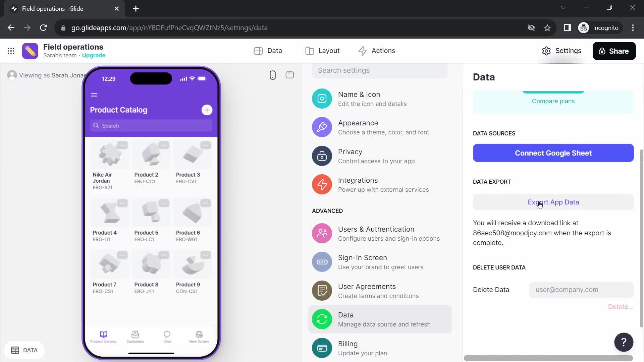Select Users & Authentication icon
The height and width of the screenshot is (362, 644).
pyautogui.click(x=322, y=233)
